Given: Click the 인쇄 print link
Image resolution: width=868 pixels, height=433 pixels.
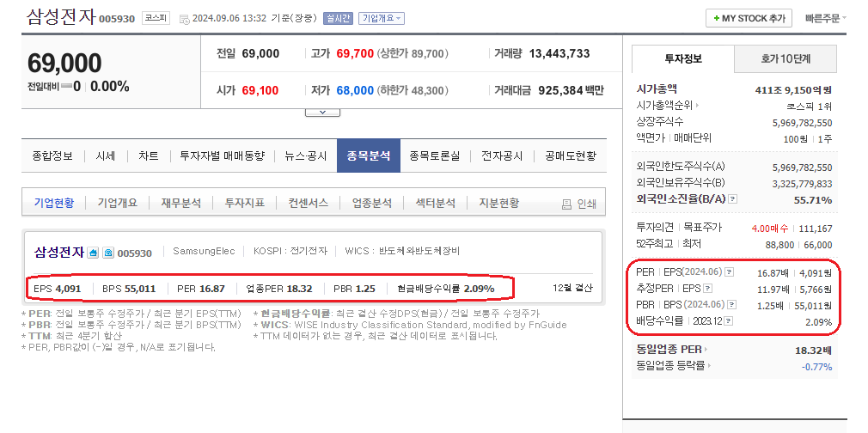Looking at the screenshot, I should pyautogui.click(x=586, y=204).
